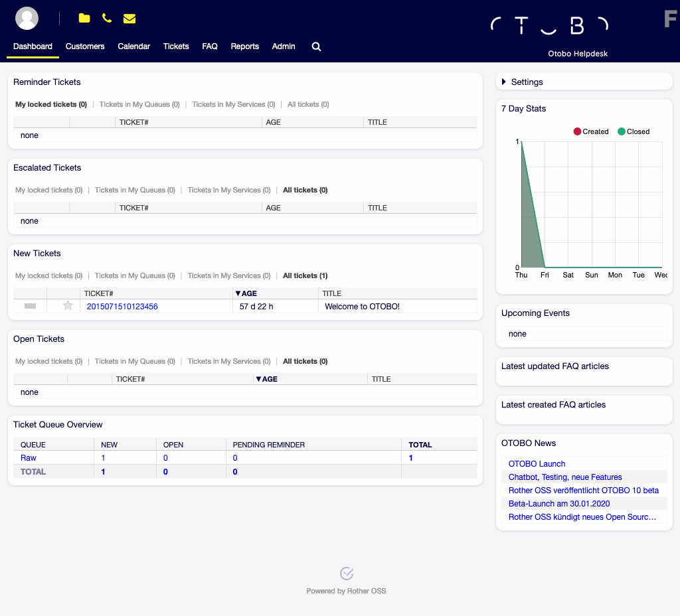
Task: Toggle the Created series in chart legend
Action: point(590,131)
